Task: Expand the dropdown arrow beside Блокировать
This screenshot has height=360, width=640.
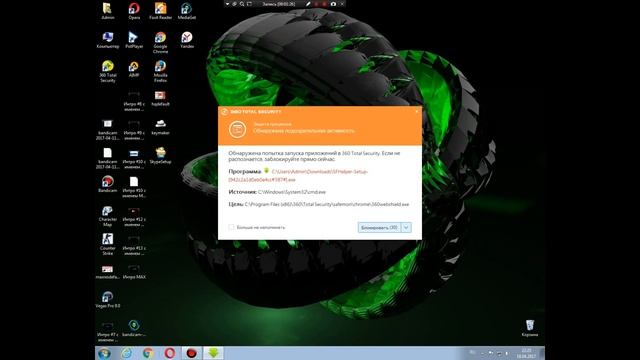Action: 406,227
